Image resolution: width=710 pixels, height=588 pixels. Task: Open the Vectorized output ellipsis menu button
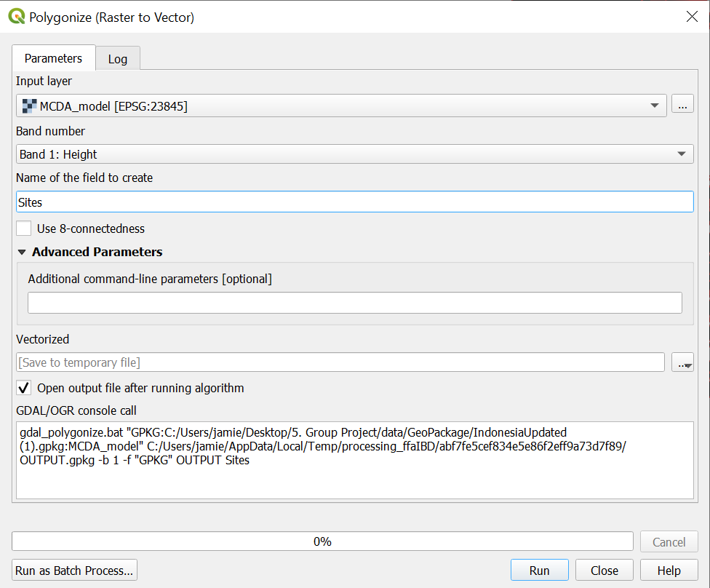click(x=682, y=362)
